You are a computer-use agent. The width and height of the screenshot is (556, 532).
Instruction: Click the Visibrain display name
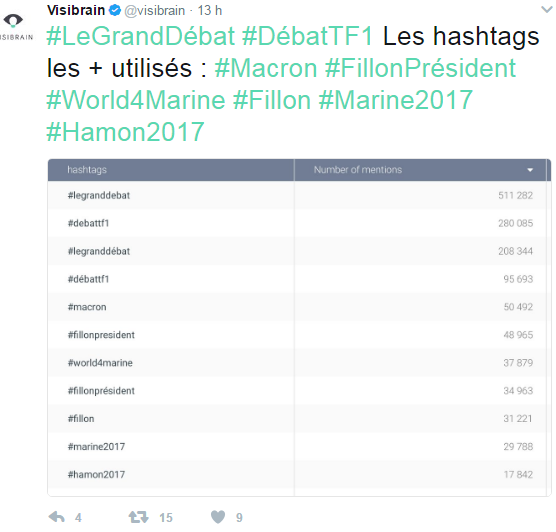(76, 10)
